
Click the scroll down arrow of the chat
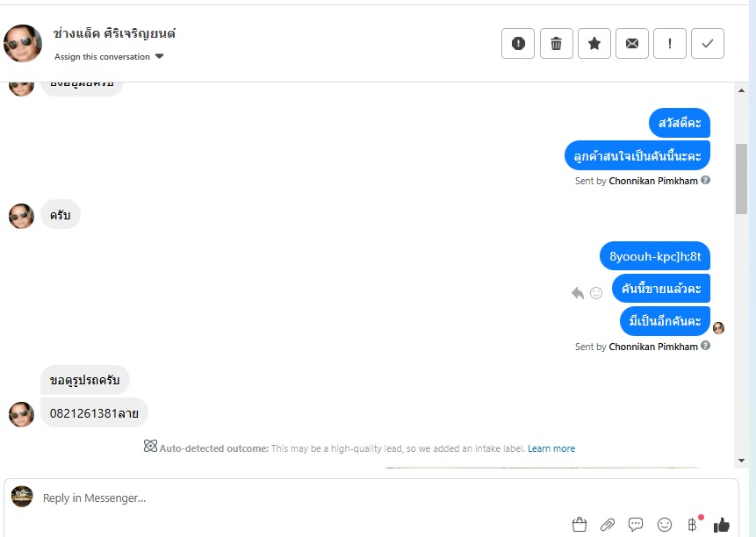point(741,461)
